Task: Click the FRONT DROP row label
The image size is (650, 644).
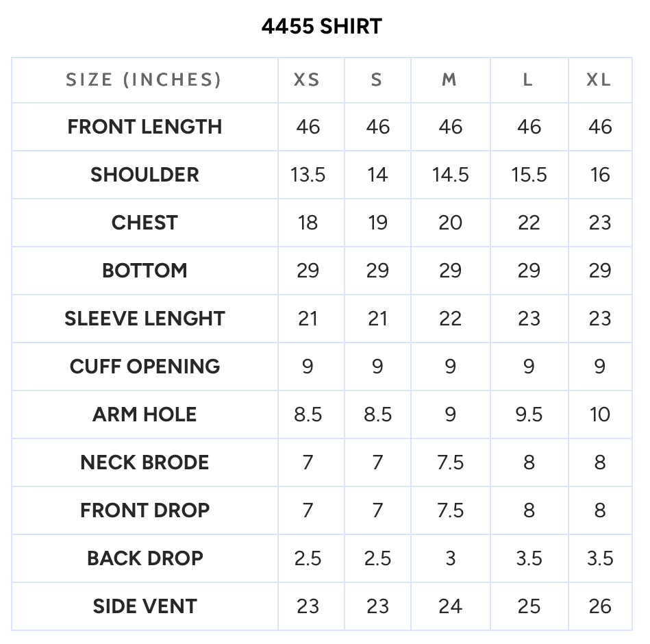Action: tap(145, 510)
